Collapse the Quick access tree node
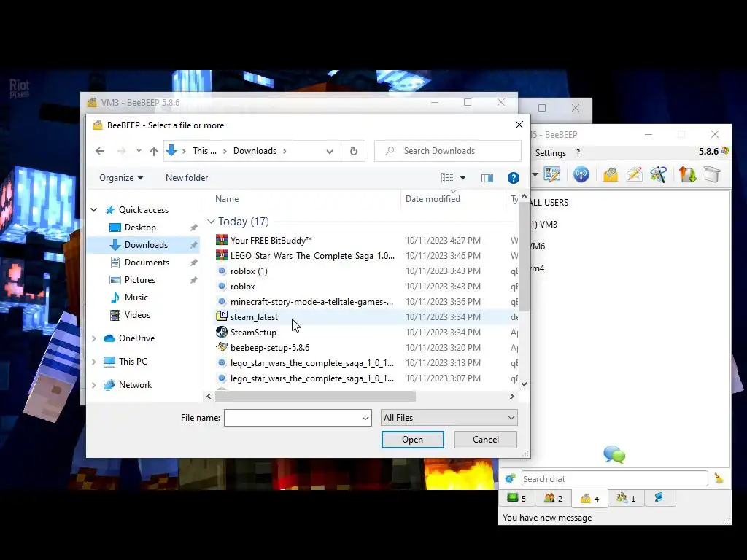This screenshot has height=560, width=747. point(94,210)
